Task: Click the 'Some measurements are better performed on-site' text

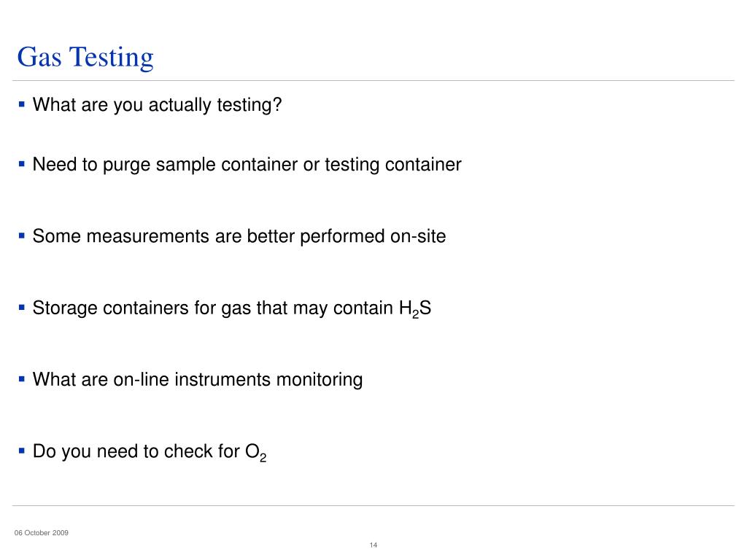Action: pos(239,236)
